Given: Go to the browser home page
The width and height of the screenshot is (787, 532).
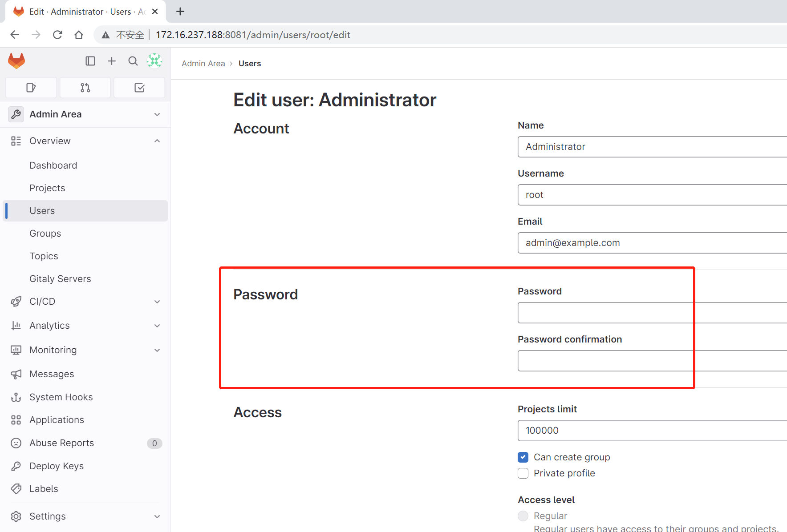Looking at the screenshot, I should (79, 35).
